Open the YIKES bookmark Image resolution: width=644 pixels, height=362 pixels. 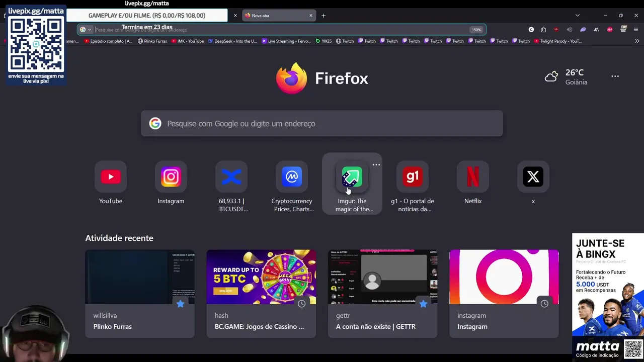pos(324,41)
